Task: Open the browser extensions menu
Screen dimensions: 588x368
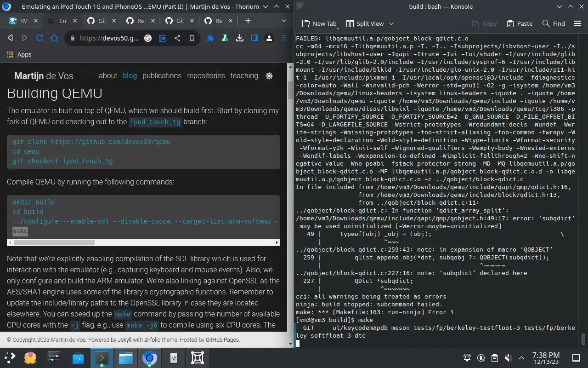Action: point(210,38)
